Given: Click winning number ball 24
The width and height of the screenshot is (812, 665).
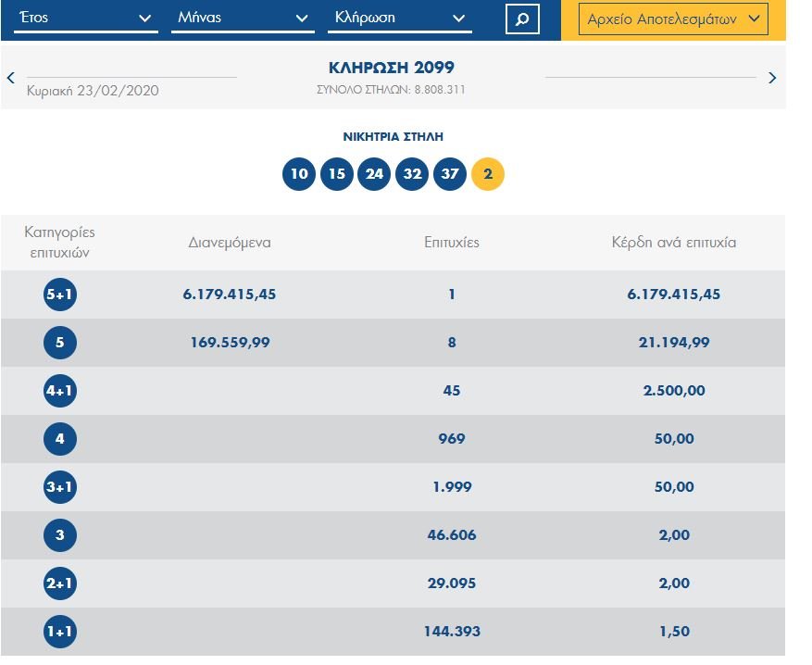Looking at the screenshot, I should [374, 174].
